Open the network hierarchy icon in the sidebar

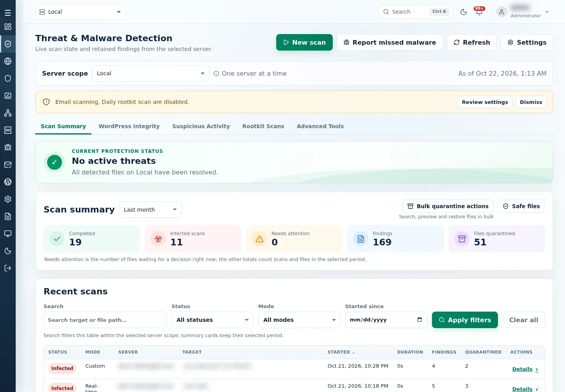point(8,113)
